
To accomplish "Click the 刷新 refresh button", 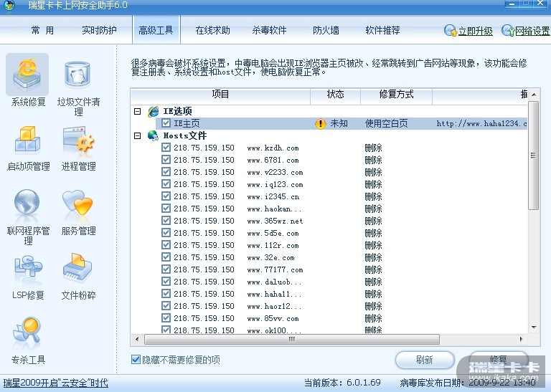I will (425, 360).
